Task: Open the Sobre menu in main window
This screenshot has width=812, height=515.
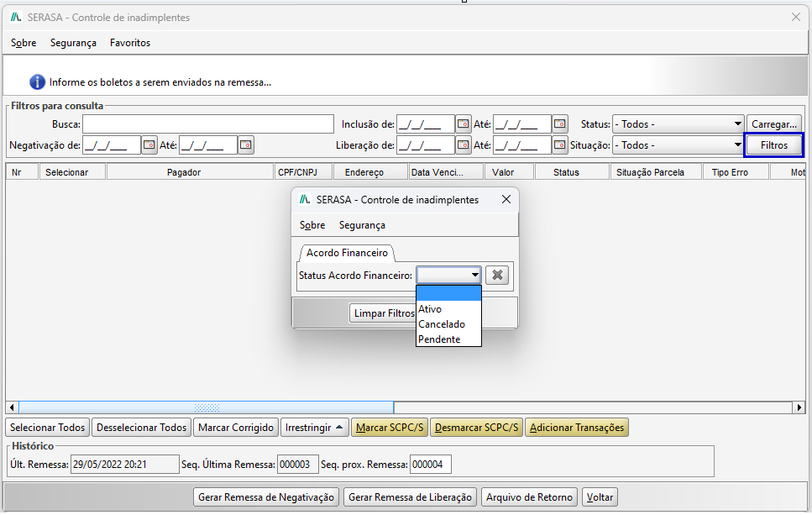Action: [24, 43]
